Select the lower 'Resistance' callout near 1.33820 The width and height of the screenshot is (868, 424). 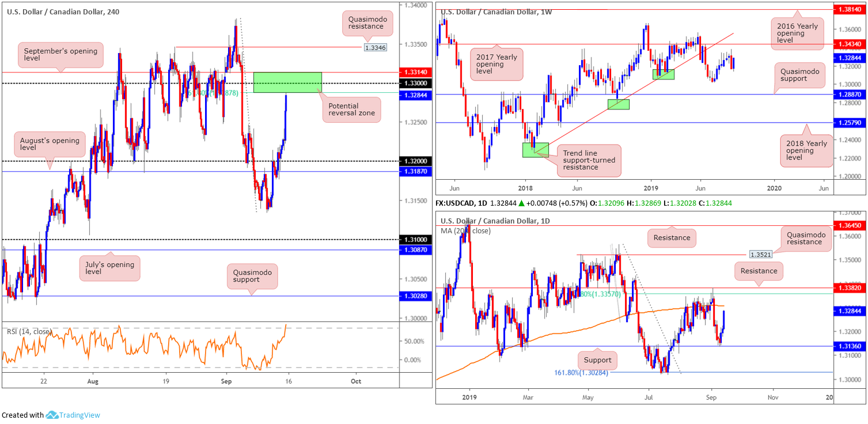click(x=759, y=271)
